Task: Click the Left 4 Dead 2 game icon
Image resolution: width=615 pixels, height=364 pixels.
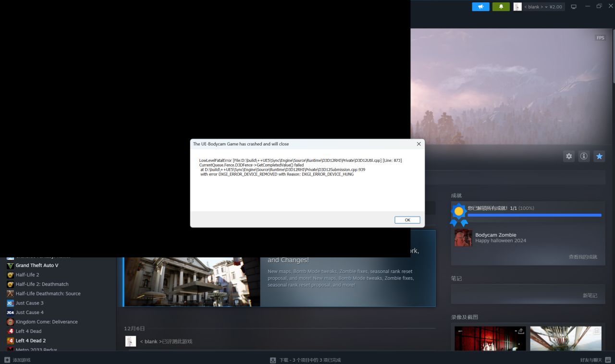Action: [x=10, y=340]
